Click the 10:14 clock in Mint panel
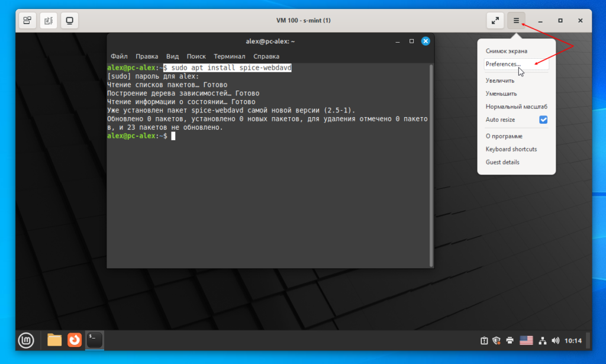 pyautogui.click(x=573, y=340)
